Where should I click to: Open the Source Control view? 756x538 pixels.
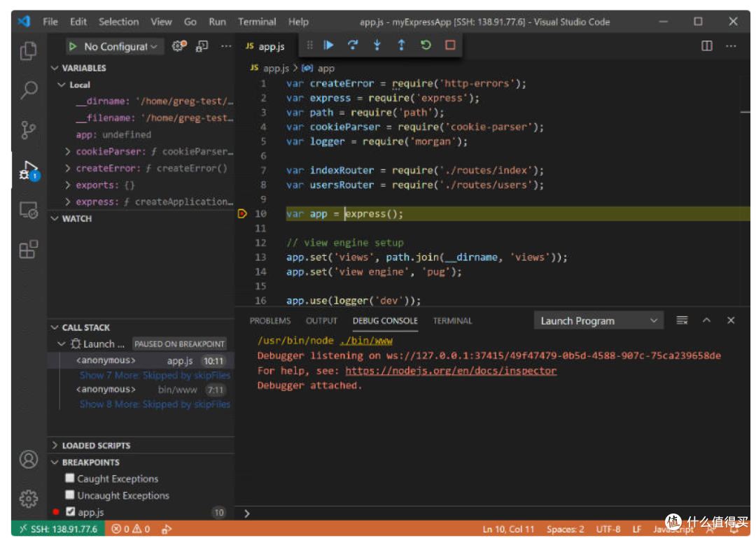29,129
